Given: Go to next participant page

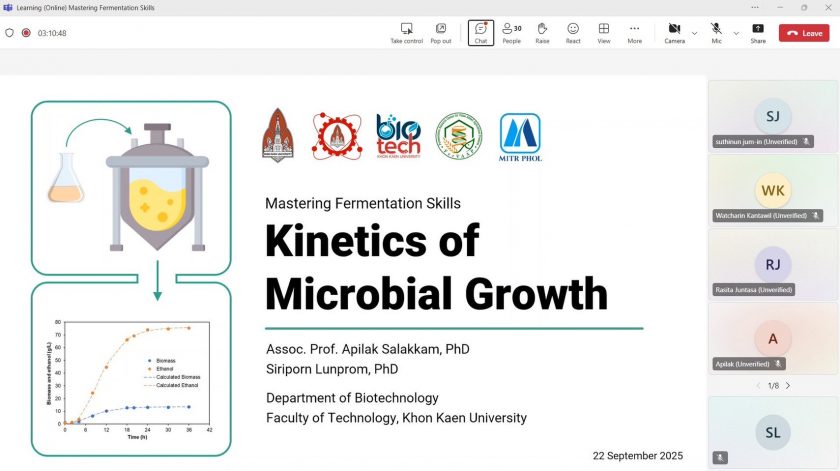Looking at the screenshot, I should coord(788,385).
